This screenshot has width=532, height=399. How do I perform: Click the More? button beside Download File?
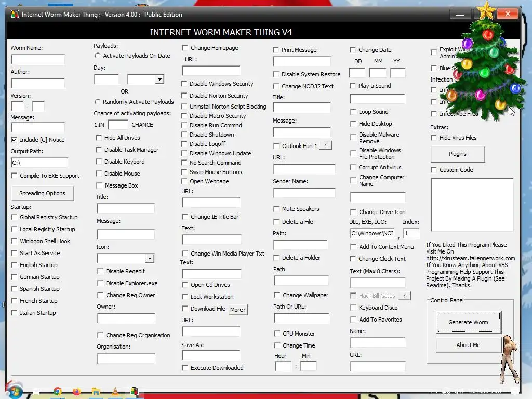point(238,310)
